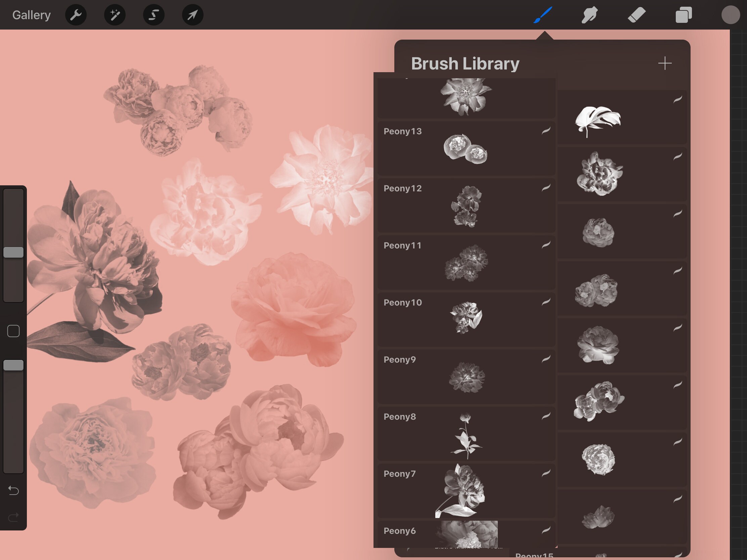
Task: Open the Adjustments magic wand menu
Action: click(115, 15)
